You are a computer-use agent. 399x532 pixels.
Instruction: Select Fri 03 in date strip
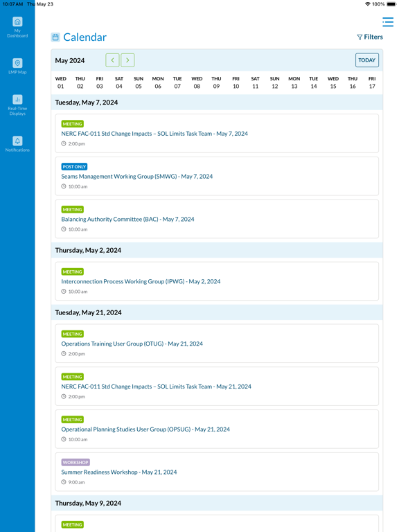100,82
